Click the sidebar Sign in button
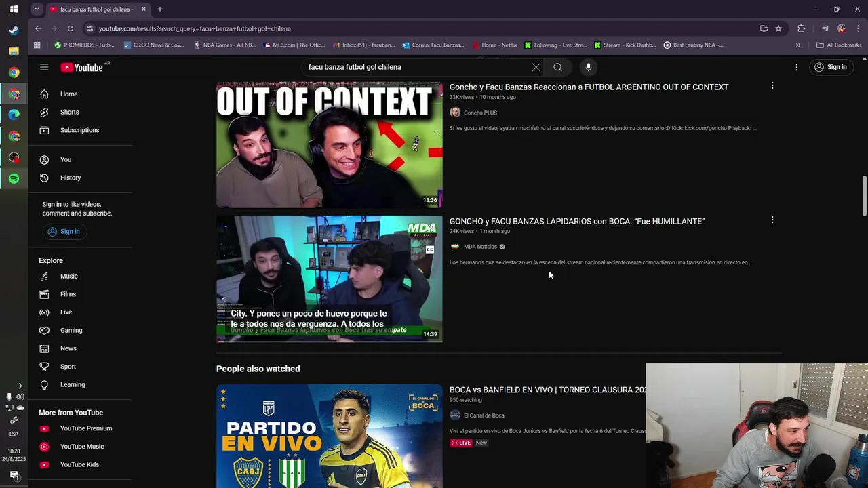This screenshot has height=488, width=868. click(x=63, y=231)
